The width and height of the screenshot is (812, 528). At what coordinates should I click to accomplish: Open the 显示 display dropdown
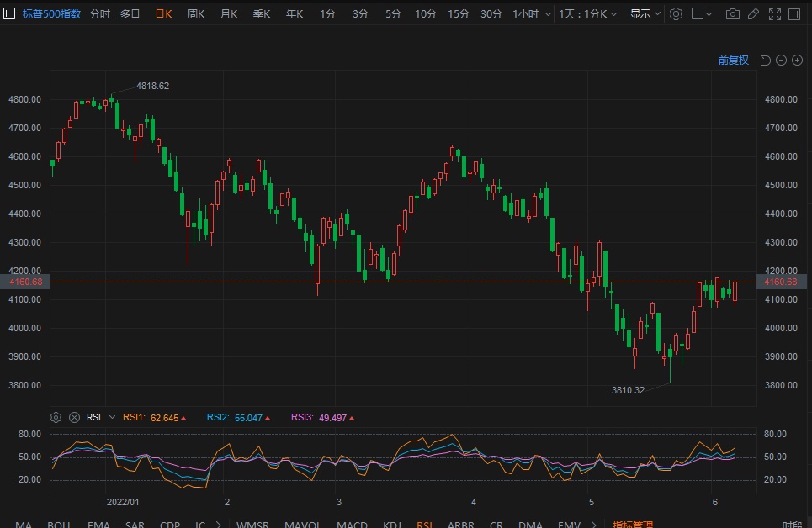[645, 14]
